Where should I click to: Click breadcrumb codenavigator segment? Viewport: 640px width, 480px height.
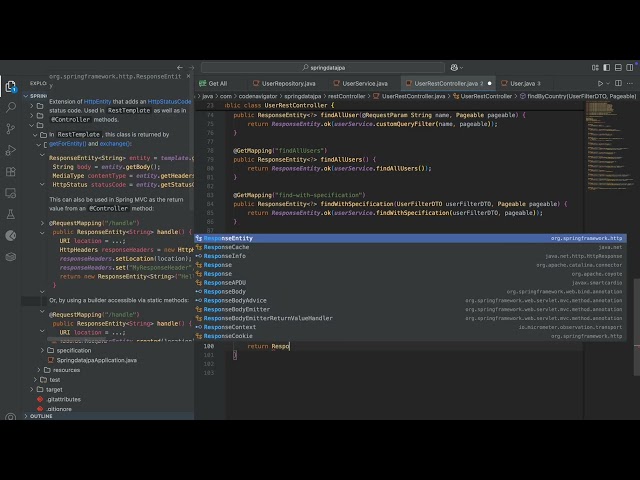[258, 96]
